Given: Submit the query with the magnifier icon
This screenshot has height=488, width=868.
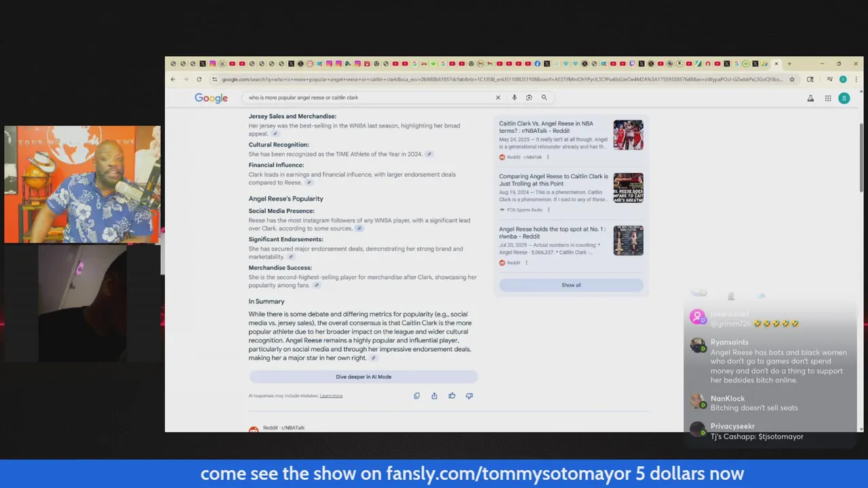Looking at the screenshot, I should (544, 98).
